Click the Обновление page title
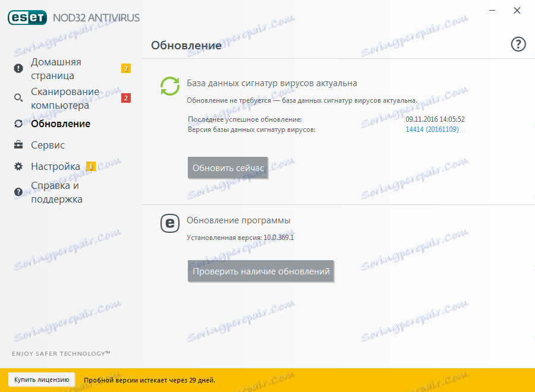535x392 pixels. pos(186,45)
